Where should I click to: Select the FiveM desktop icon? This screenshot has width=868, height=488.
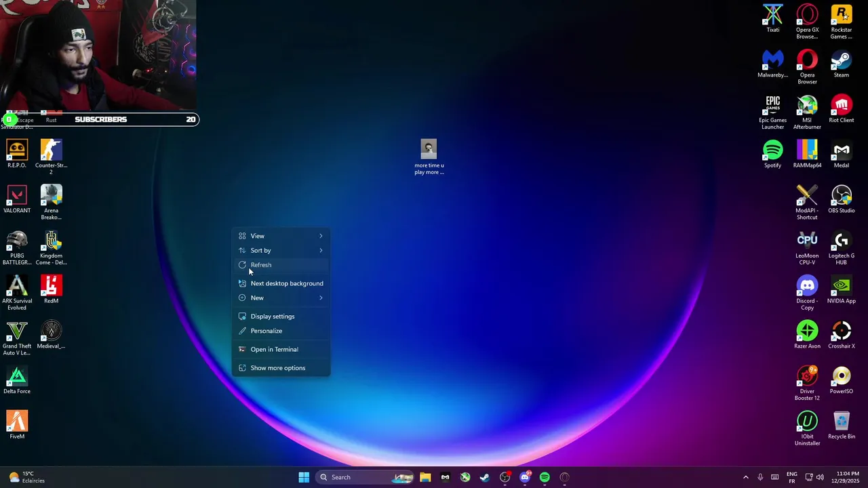pos(17,425)
